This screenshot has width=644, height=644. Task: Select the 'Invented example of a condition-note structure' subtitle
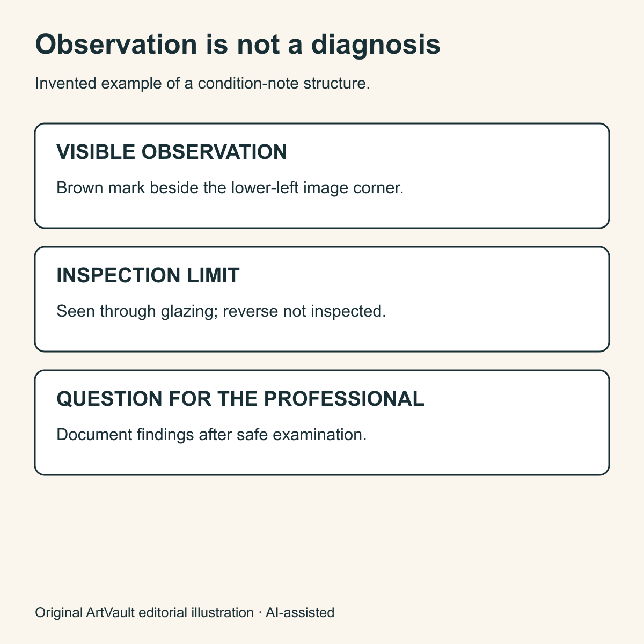[202, 84]
